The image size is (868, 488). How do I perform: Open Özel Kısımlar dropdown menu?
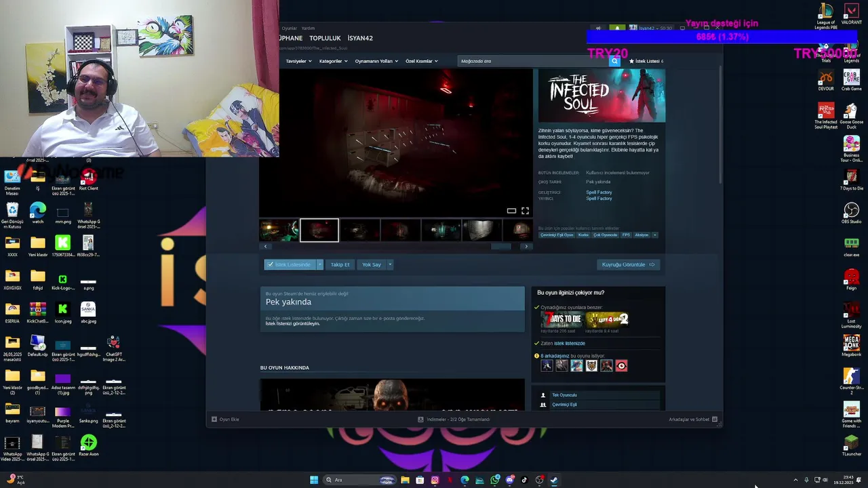pos(421,61)
